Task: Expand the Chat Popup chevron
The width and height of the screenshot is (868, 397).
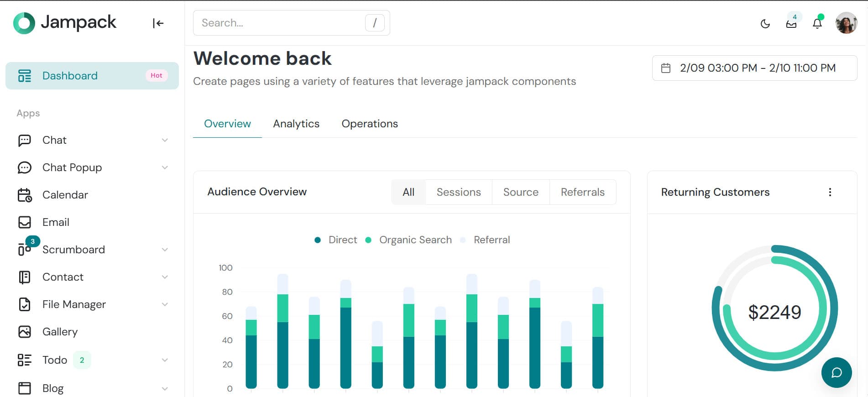Action: 165,167
